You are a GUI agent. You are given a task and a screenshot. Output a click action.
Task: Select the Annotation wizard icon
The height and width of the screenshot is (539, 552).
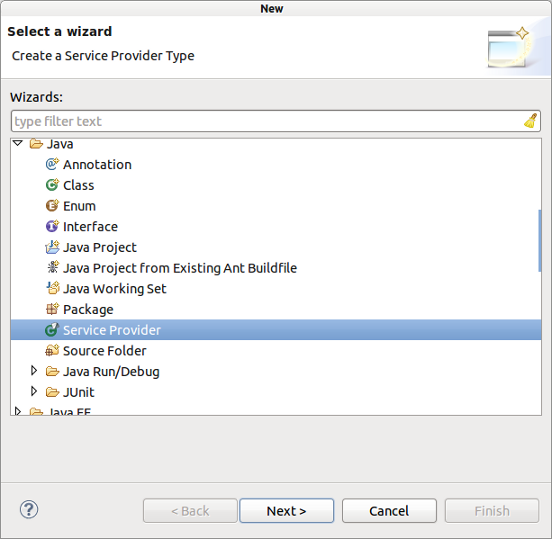(x=52, y=164)
